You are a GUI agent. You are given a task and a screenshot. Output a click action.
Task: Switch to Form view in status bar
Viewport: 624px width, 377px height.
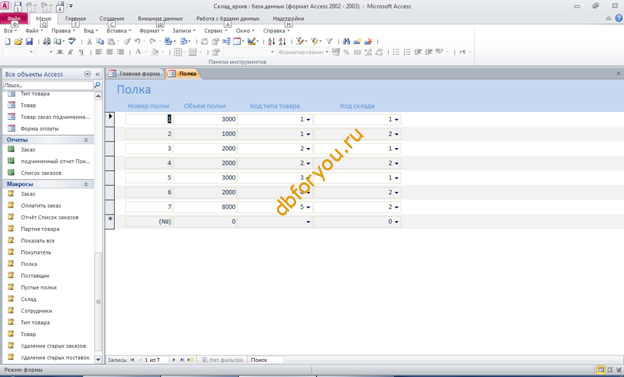[601, 370]
